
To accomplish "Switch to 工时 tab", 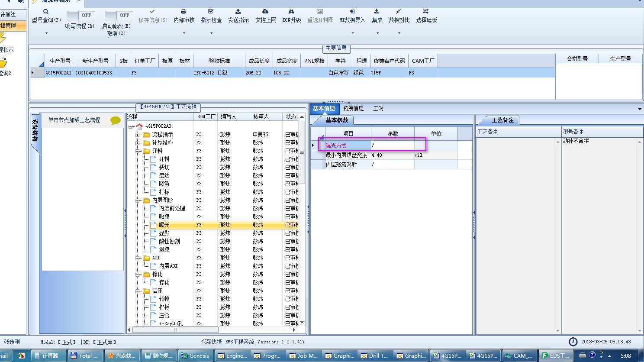I will 378,109.
